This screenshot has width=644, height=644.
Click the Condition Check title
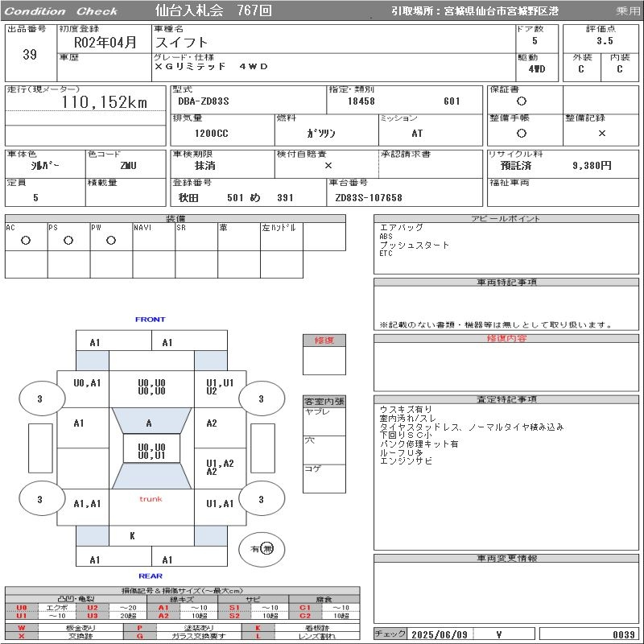tap(61, 11)
